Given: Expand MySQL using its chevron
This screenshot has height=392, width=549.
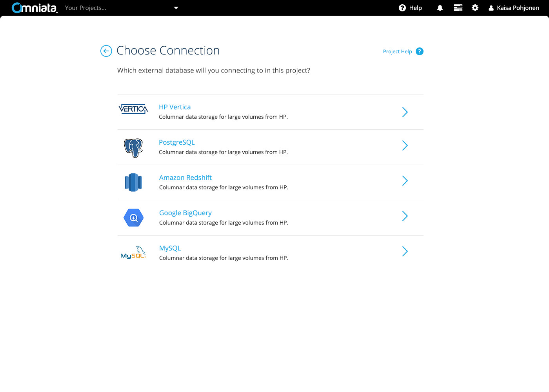Looking at the screenshot, I should [x=405, y=251].
